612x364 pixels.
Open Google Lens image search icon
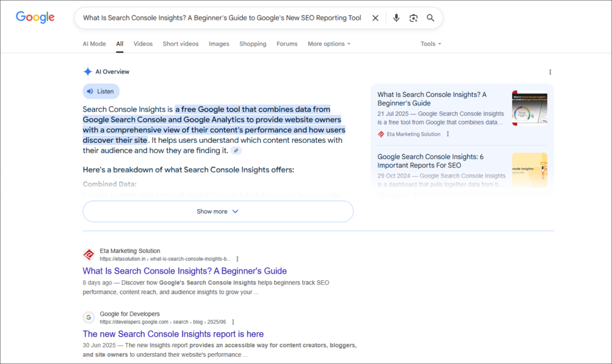pyautogui.click(x=414, y=18)
